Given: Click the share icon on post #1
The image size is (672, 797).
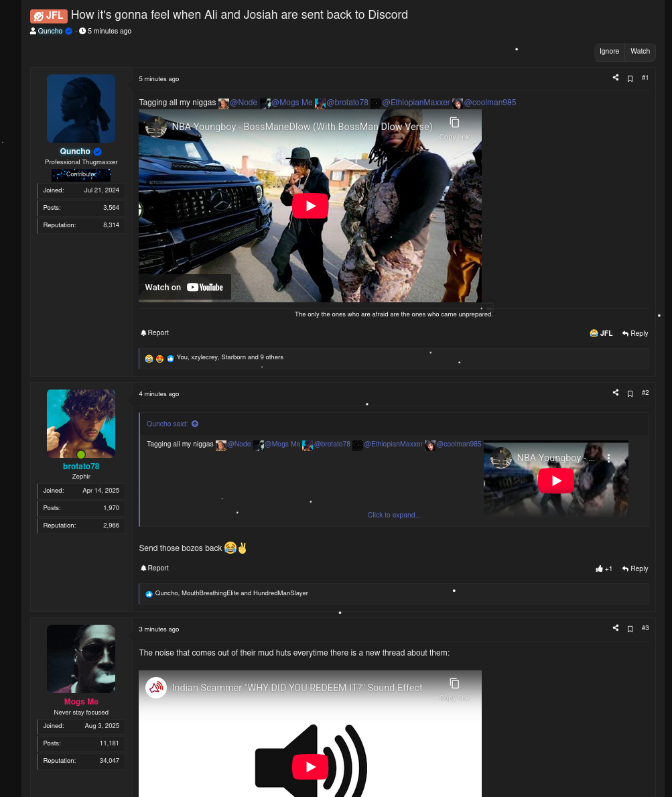Looking at the screenshot, I should 615,78.
